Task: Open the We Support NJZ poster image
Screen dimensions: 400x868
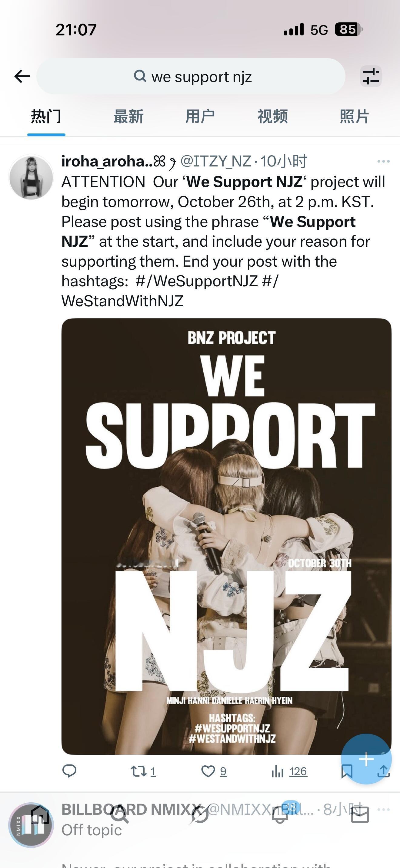Action: [226, 536]
